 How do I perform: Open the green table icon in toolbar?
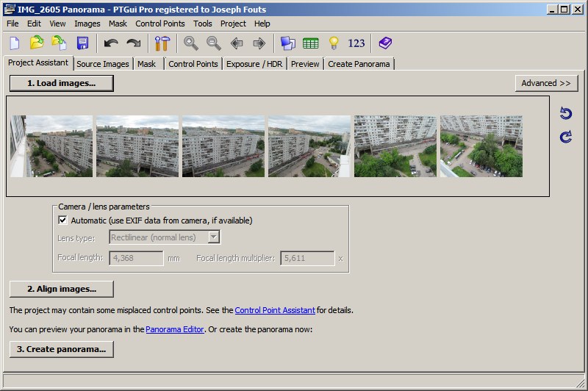[x=311, y=43]
